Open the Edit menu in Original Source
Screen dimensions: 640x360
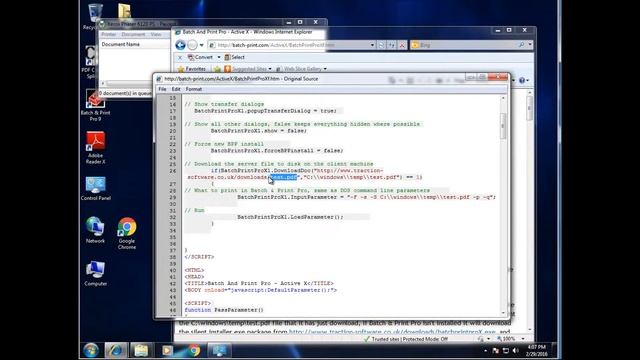pyautogui.click(x=176, y=89)
